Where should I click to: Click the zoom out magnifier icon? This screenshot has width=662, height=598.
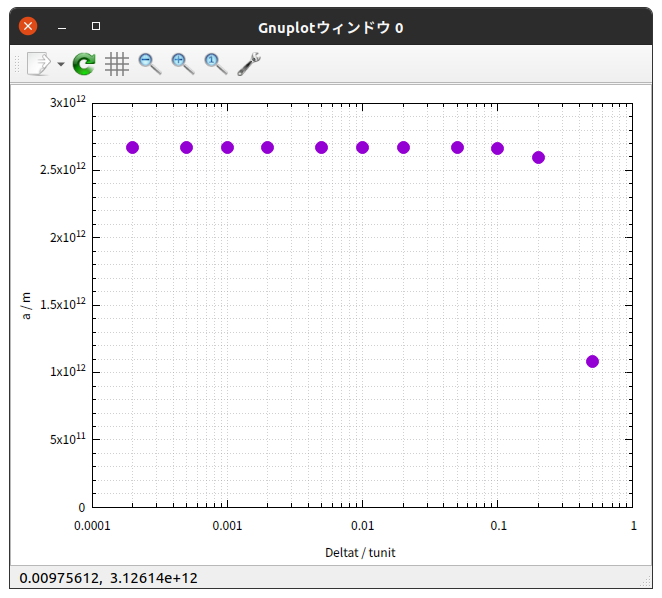click(x=150, y=64)
